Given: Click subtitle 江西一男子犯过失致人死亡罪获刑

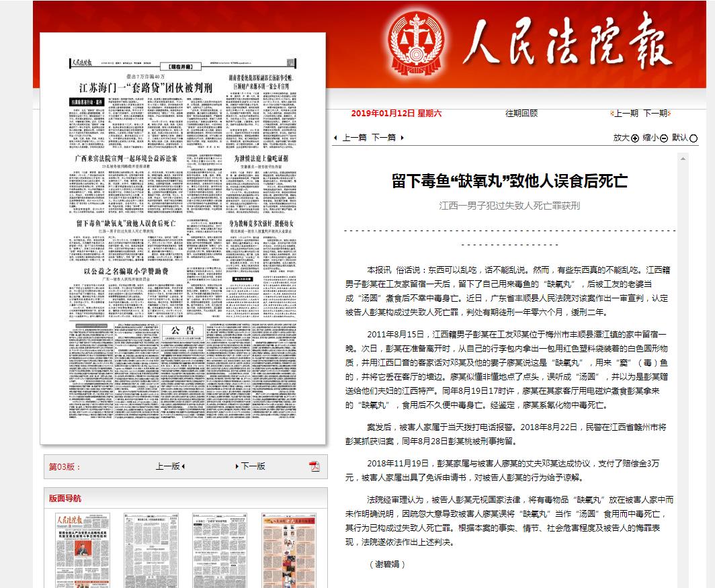Looking at the screenshot, I should 509,206.
